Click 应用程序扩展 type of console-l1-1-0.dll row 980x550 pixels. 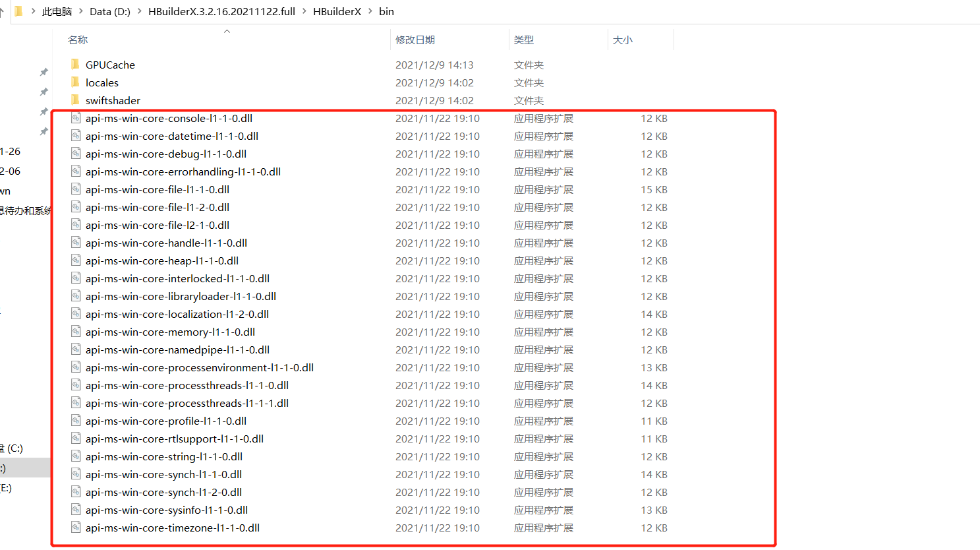coord(544,118)
